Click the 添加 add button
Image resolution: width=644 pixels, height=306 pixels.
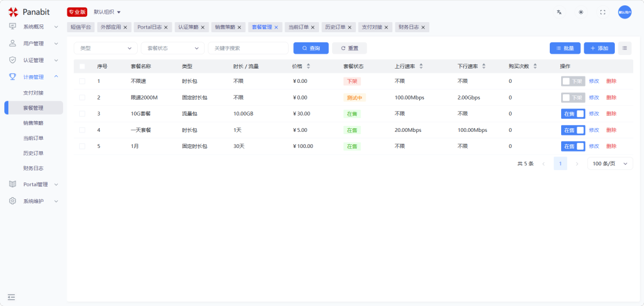tap(599, 48)
